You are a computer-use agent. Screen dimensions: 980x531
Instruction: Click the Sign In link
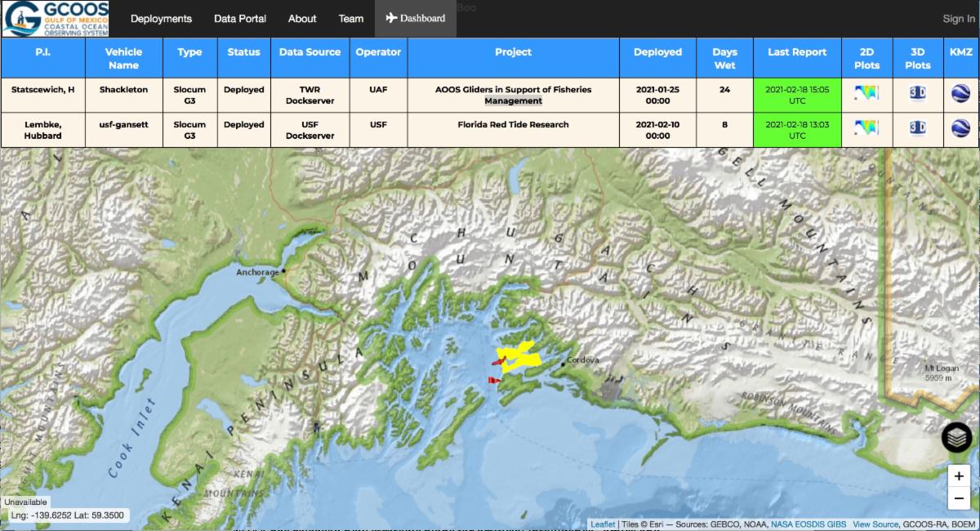pyautogui.click(x=958, y=19)
